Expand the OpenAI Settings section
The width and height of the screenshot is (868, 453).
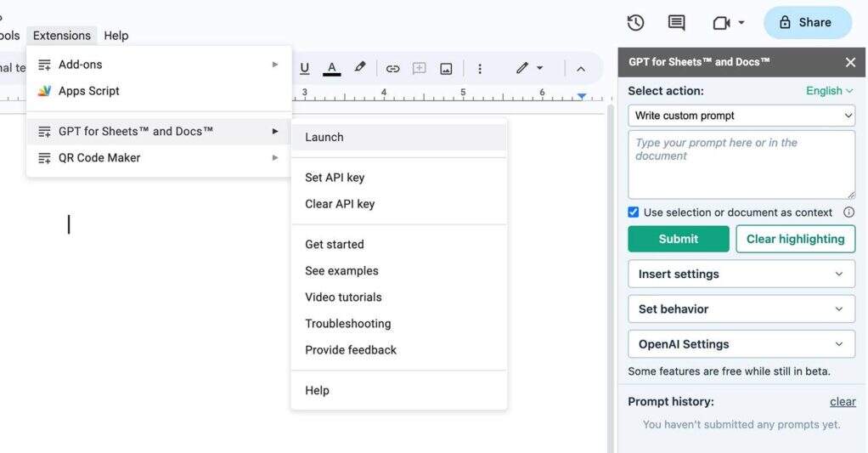[x=741, y=344]
